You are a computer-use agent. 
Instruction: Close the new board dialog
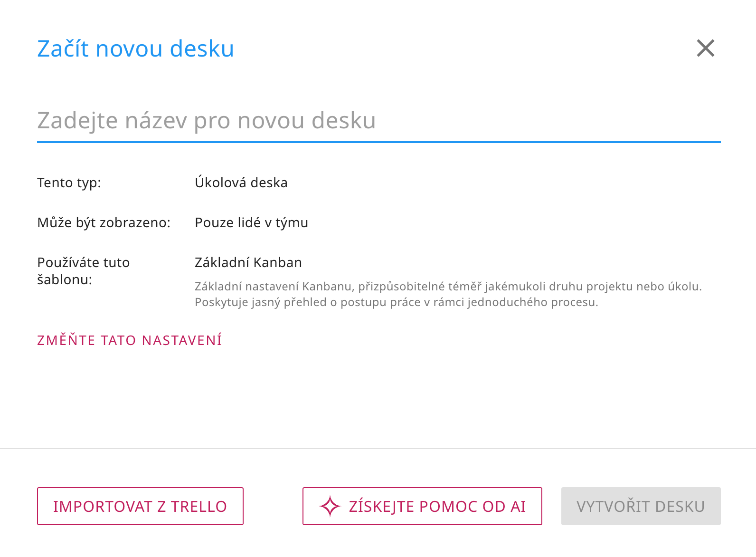click(705, 48)
